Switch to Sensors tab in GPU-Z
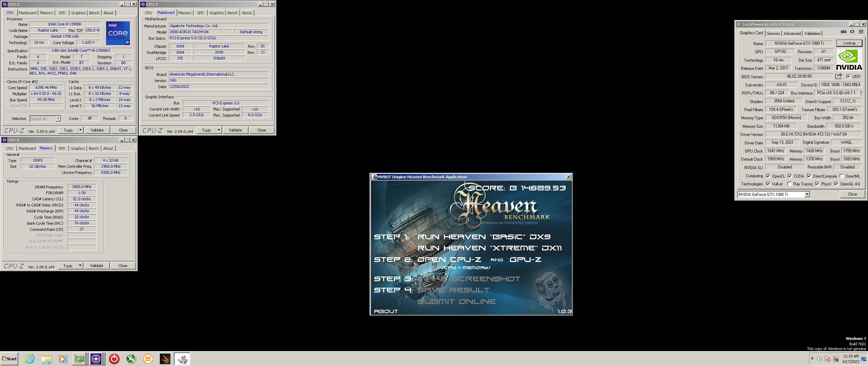Viewport: 868px width, 366px height. [773, 33]
